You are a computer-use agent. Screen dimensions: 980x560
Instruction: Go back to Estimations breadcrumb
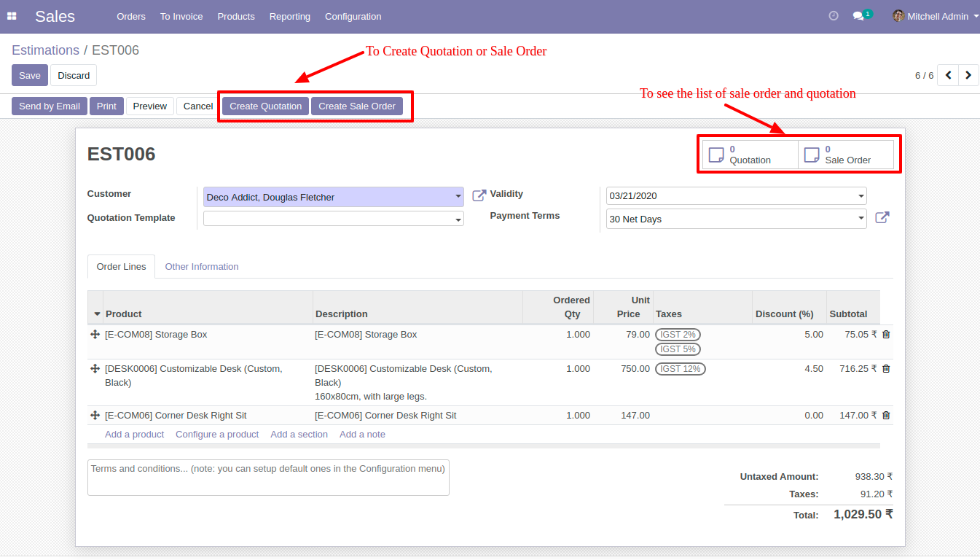tap(45, 50)
